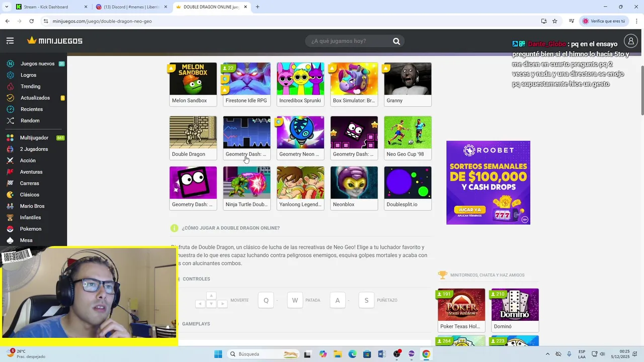
Task: Open Poker Texas Hold'em minitorneo
Action: (461, 310)
